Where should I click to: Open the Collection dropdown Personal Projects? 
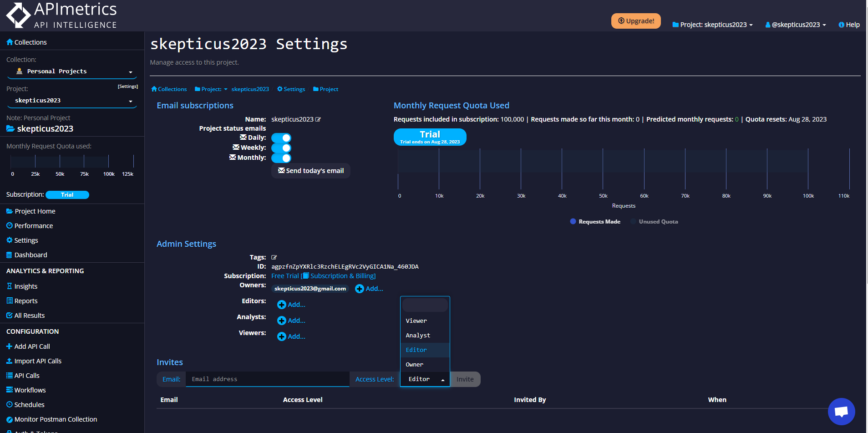point(72,71)
